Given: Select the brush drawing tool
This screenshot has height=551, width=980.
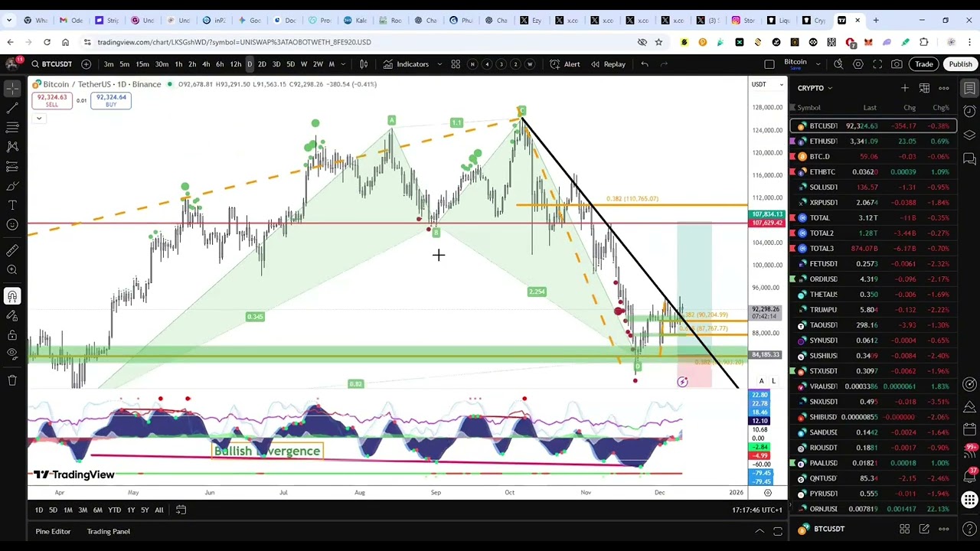Looking at the screenshot, I should point(12,186).
